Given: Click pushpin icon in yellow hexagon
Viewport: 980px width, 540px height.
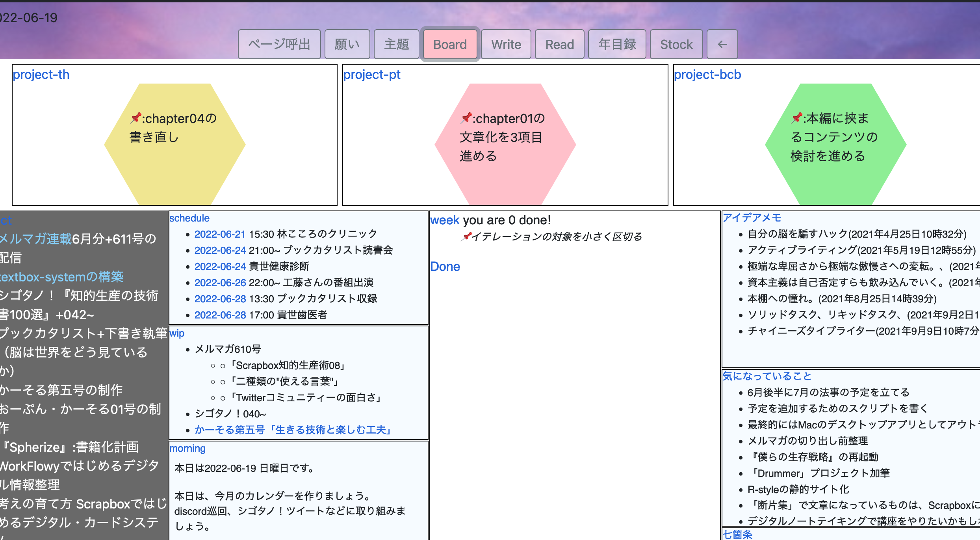Looking at the screenshot, I should [x=136, y=117].
